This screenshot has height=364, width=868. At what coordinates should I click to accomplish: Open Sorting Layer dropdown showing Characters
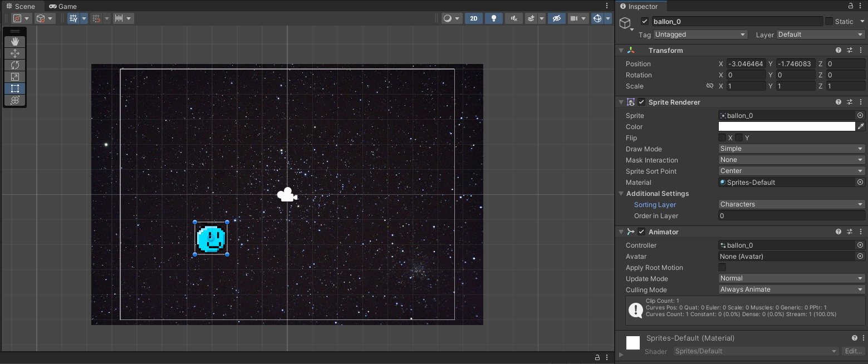click(792, 204)
